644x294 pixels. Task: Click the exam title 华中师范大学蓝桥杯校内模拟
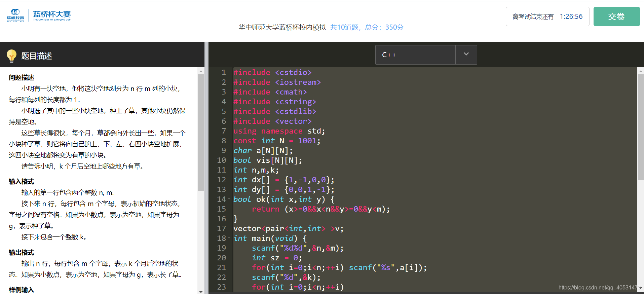[x=282, y=27]
